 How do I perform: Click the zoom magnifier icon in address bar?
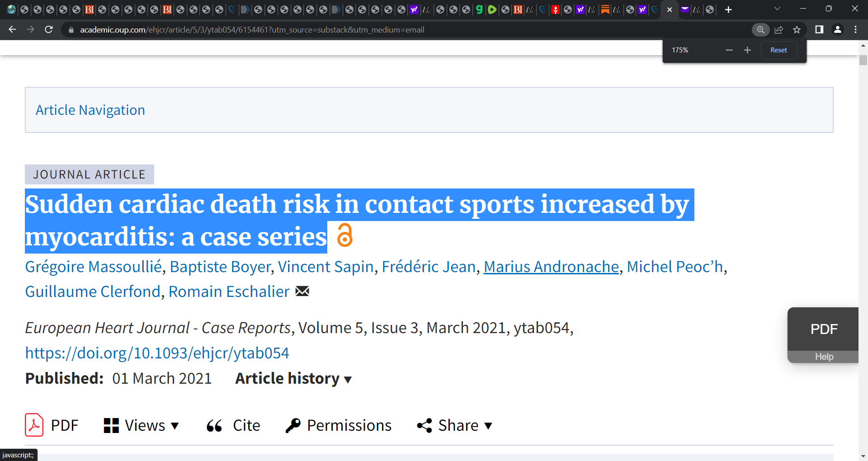[761, 30]
